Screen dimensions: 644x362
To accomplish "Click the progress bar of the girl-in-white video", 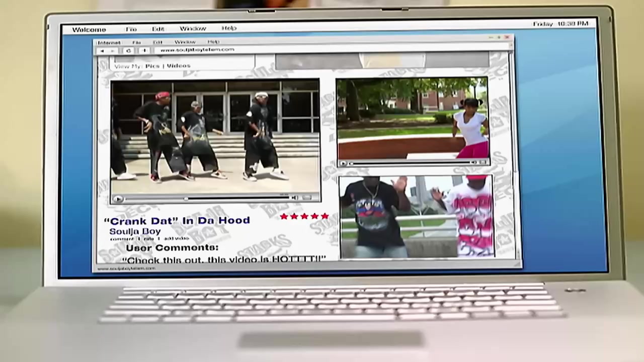I will 410,163.
